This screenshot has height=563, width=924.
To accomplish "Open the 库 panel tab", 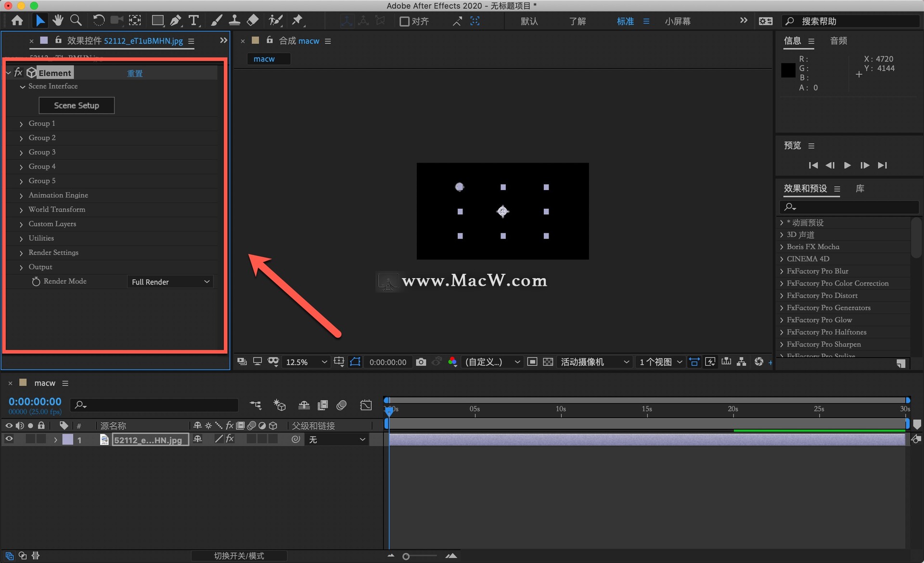I will pos(860,189).
